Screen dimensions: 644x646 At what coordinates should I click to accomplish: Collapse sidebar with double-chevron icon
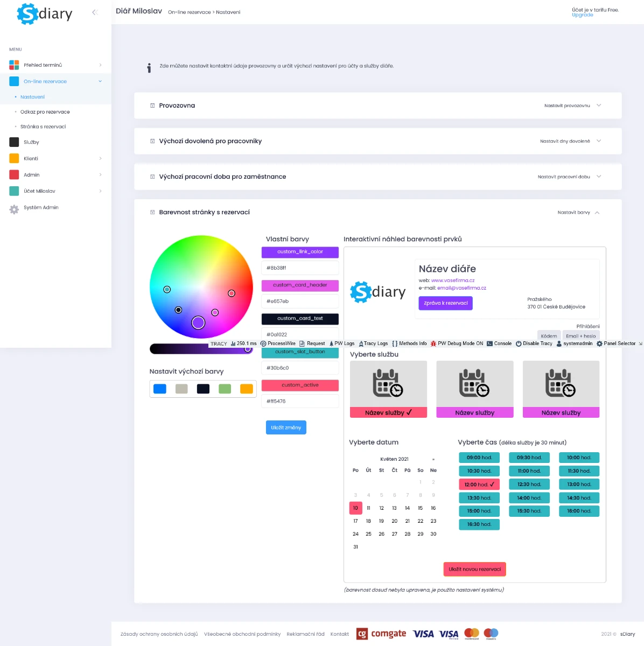tap(95, 12)
